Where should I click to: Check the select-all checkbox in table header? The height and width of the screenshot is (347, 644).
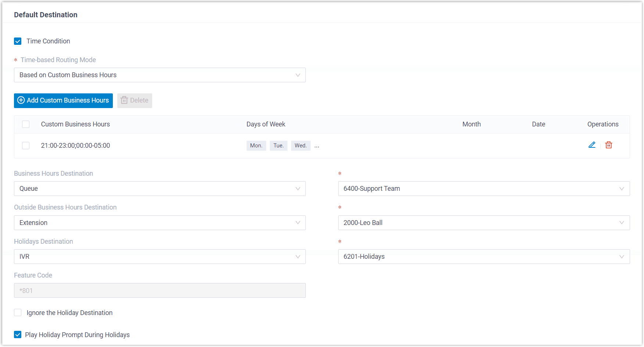click(26, 124)
